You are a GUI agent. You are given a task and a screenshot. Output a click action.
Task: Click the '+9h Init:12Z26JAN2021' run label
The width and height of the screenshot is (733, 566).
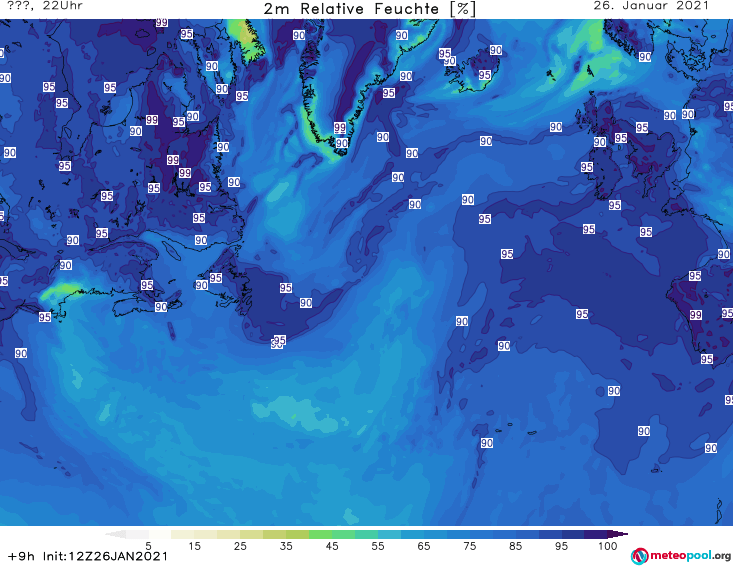(87, 556)
